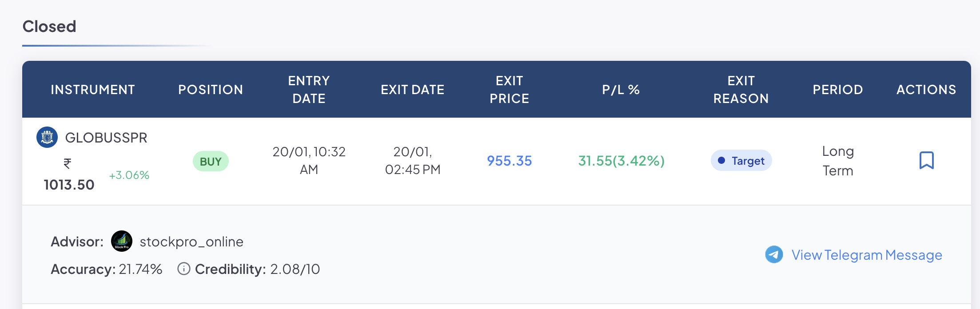Click the GLOBUSSPR company logo icon
Viewport: 980px width, 309px height.
[x=47, y=137]
